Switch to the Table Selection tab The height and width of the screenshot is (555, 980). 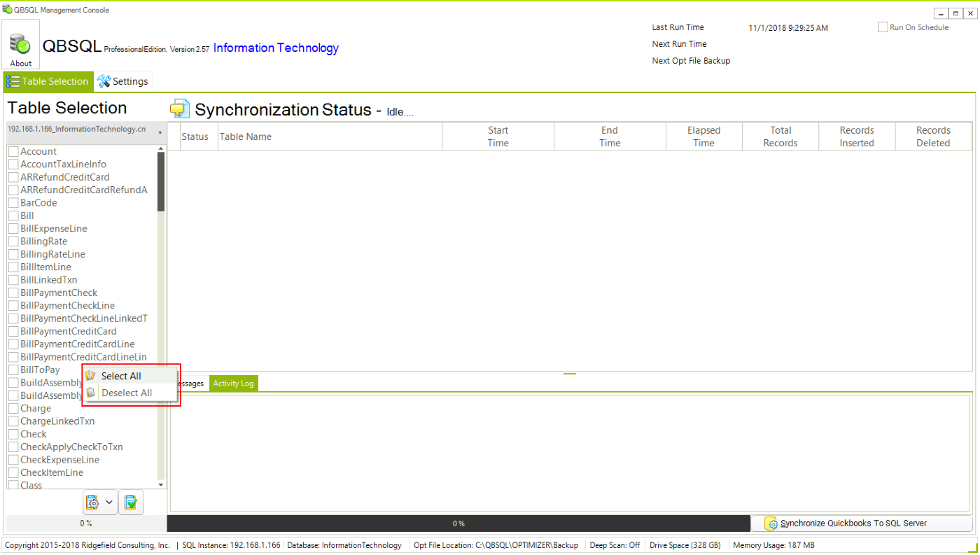(x=48, y=81)
